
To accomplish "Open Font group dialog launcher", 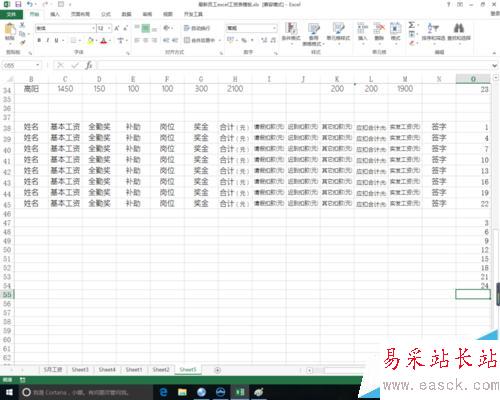I will [x=127, y=53].
